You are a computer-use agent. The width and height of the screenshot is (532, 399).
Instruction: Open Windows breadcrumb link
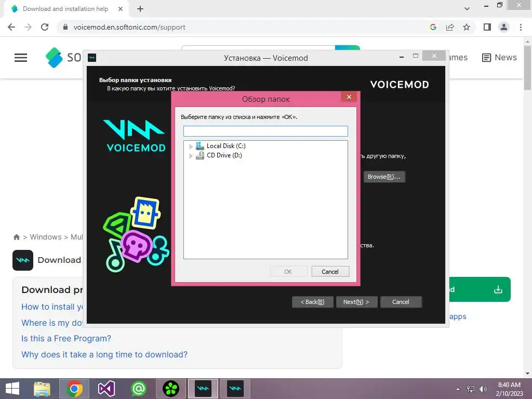[46, 237]
